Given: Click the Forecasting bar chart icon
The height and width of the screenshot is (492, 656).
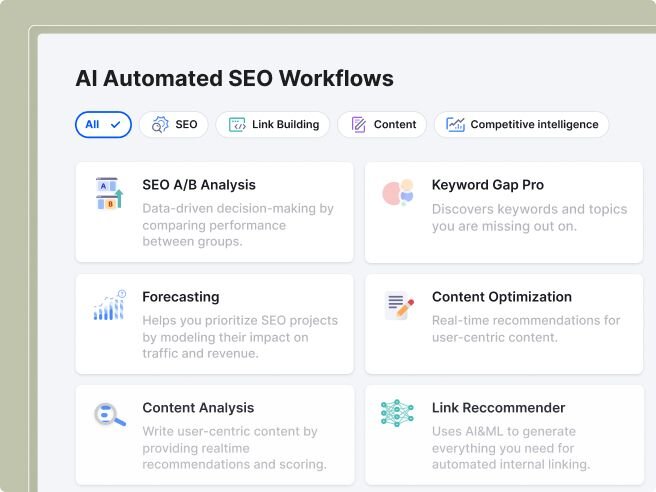Looking at the screenshot, I should pyautogui.click(x=109, y=305).
